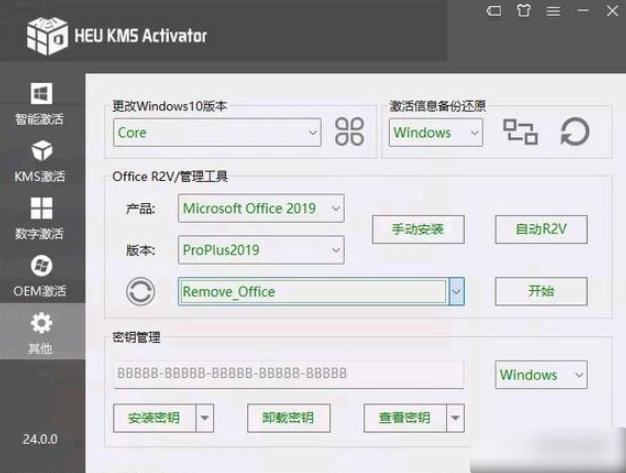This screenshot has width=626, height=473.
Task: Open the Windows 10 edition dropdown showing Core
Action: click(217, 133)
